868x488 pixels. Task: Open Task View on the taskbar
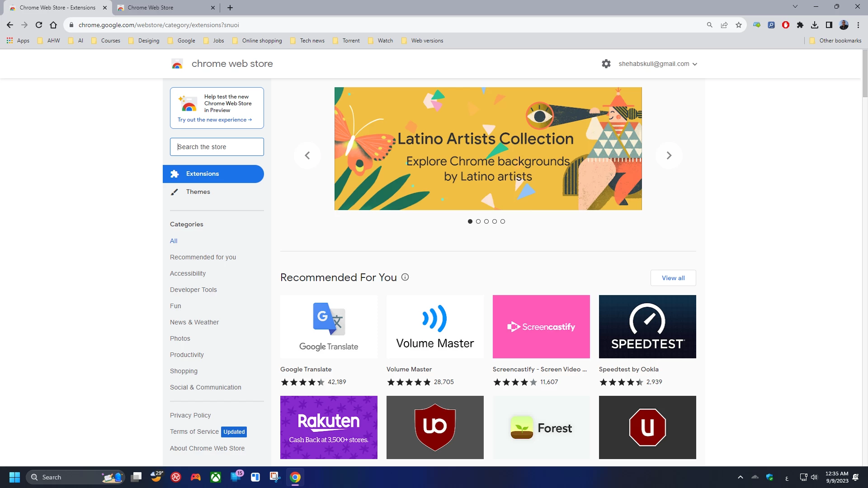tap(136, 477)
